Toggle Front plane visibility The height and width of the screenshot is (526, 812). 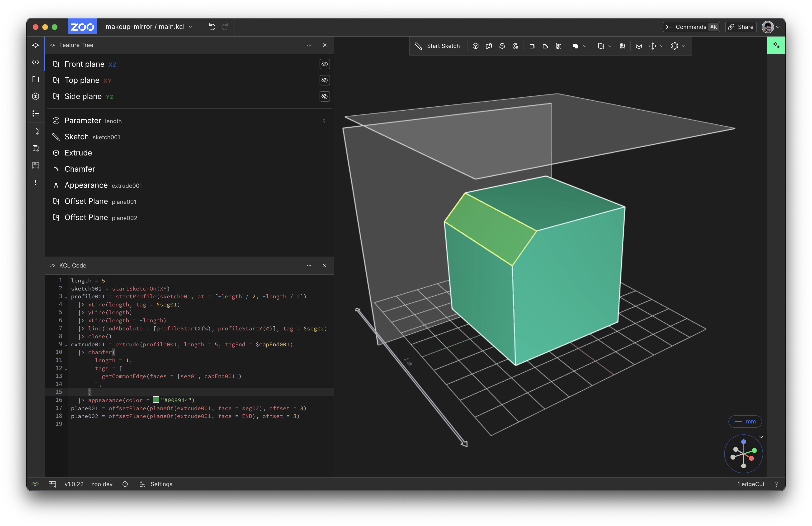pyautogui.click(x=325, y=64)
